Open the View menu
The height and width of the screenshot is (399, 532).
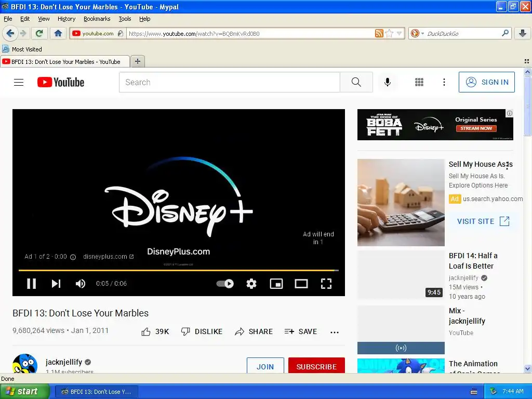(x=44, y=19)
